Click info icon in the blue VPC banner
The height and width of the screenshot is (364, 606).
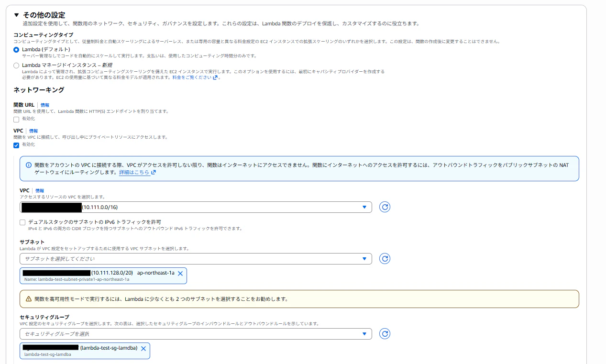click(29, 165)
